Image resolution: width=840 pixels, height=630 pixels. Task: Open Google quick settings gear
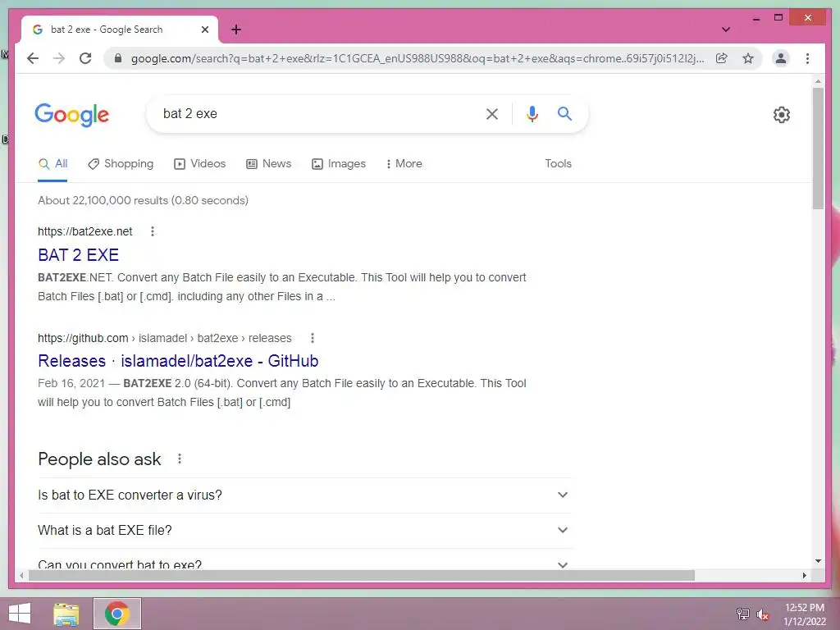(781, 115)
